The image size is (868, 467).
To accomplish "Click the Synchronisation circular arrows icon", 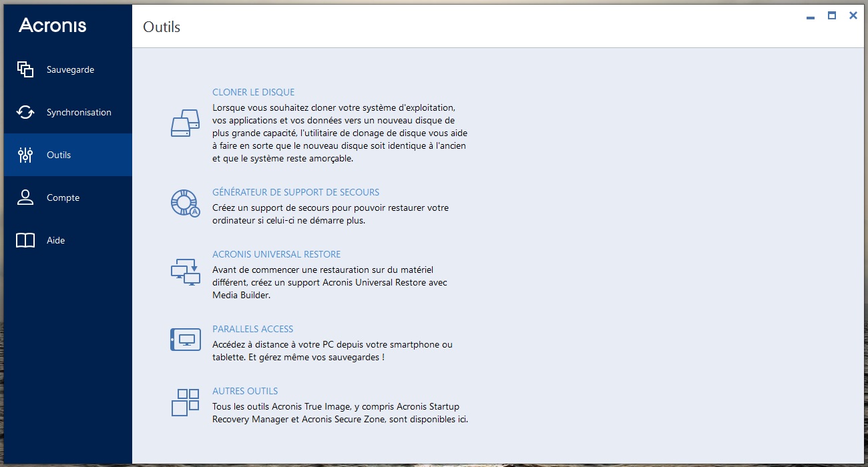I will pyautogui.click(x=25, y=112).
